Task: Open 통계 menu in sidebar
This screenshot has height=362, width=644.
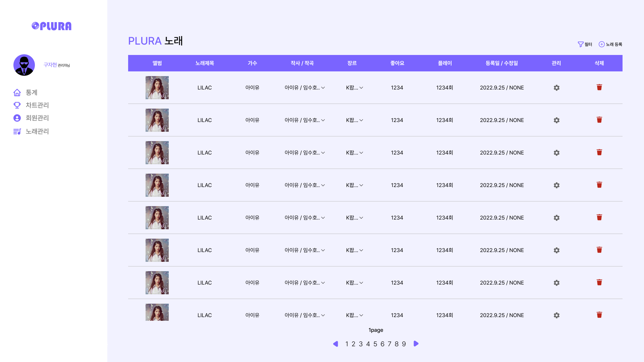Action: [31, 93]
